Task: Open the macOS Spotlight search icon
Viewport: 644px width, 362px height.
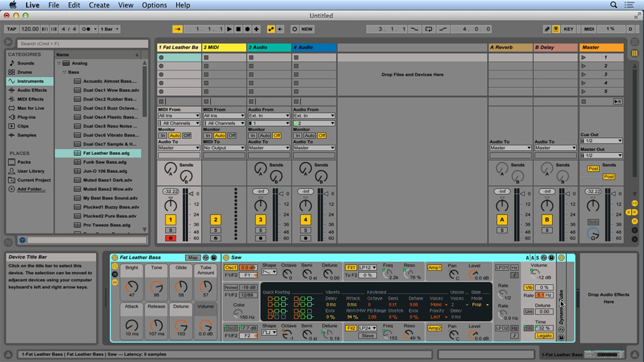Action: coord(614,5)
